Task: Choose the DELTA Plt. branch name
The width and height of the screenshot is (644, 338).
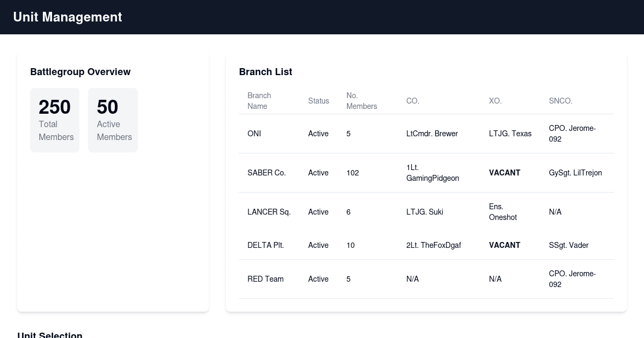Action: [265, 245]
